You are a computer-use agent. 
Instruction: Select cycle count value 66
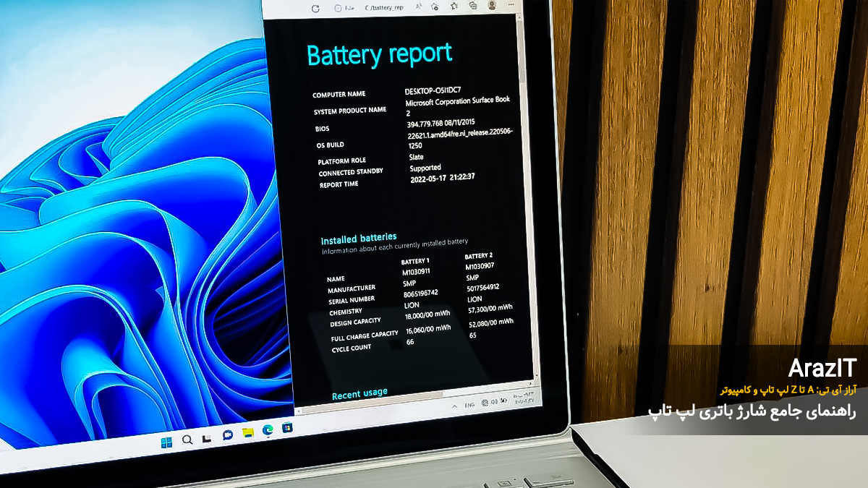coord(410,342)
